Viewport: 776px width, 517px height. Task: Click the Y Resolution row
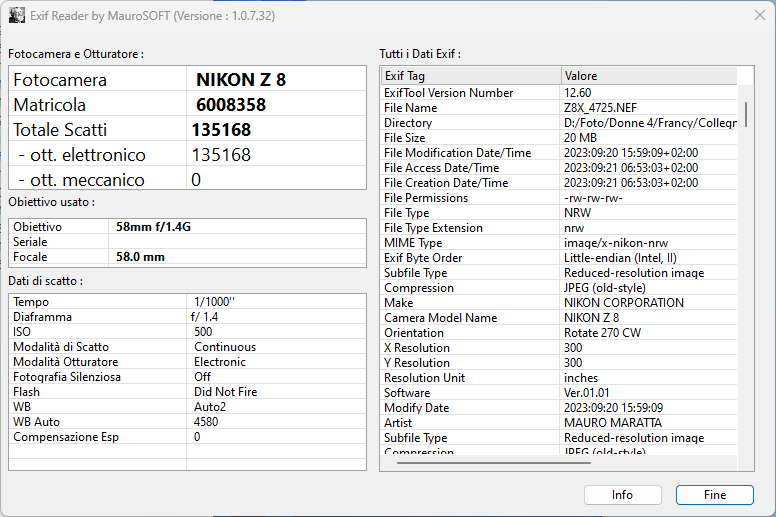(559, 363)
